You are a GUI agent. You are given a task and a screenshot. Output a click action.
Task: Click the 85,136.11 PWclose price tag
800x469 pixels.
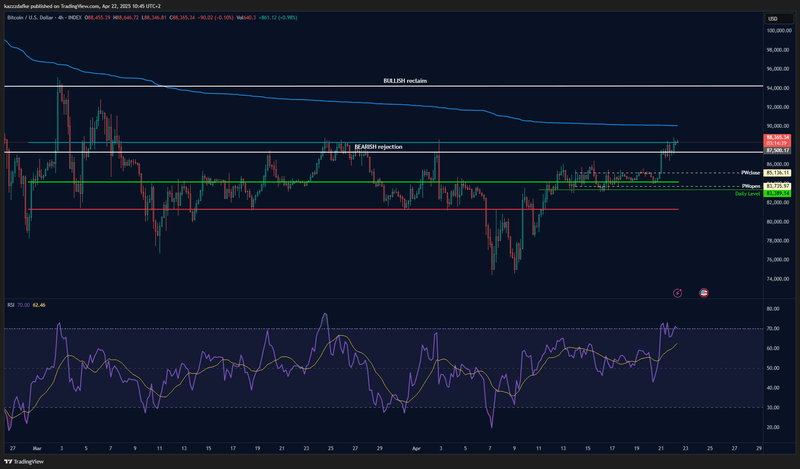[778, 173]
